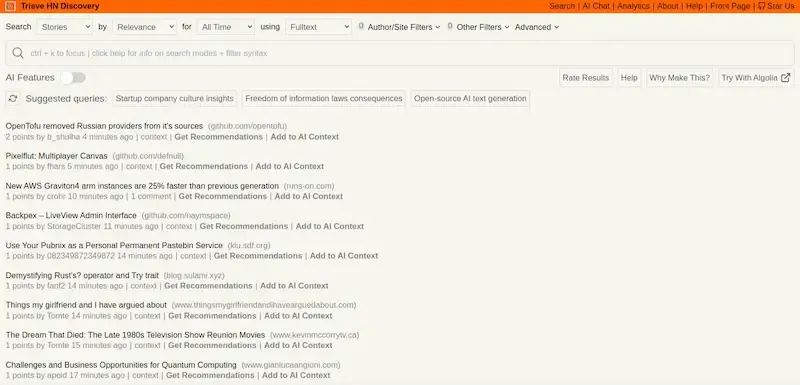The width and height of the screenshot is (800, 385).
Task: Focus the search input field
Action: pyautogui.click(x=399, y=53)
